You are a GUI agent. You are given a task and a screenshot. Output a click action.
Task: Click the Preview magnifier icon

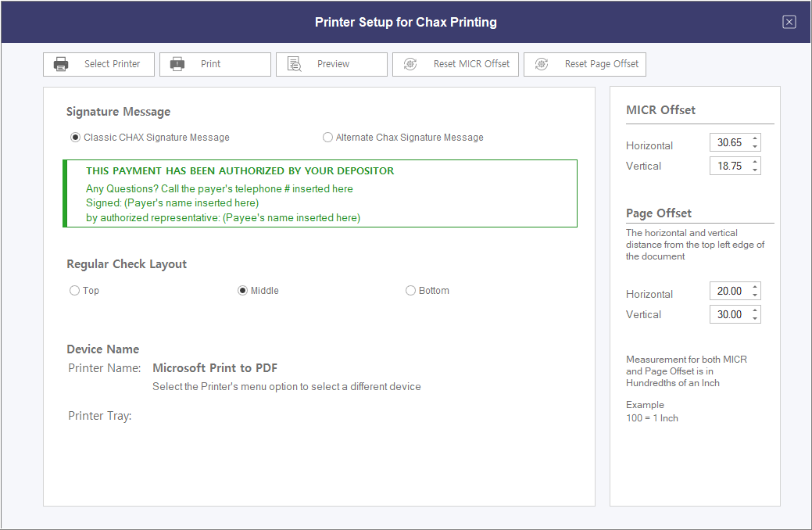pyautogui.click(x=294, y=64)
